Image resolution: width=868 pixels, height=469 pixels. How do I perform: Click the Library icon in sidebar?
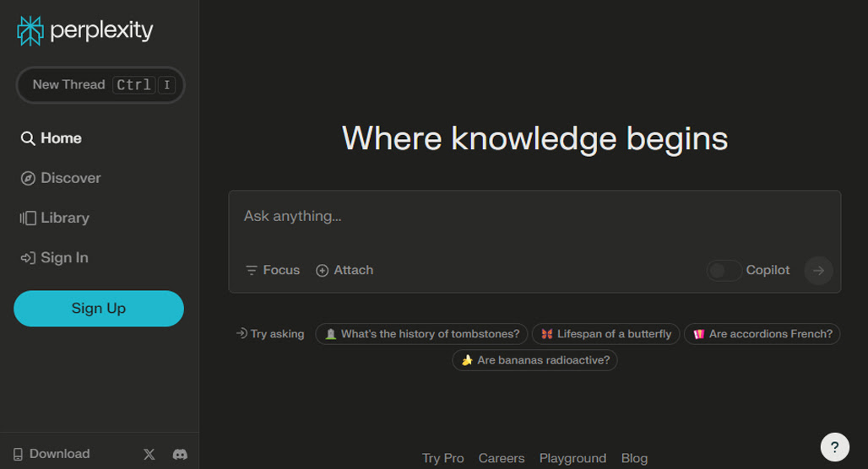tap(28, 218)
